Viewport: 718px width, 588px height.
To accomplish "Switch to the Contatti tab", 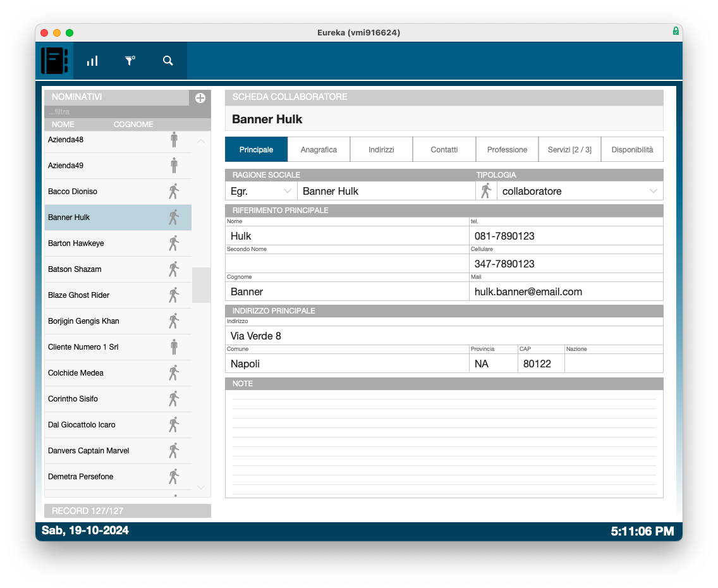I will coord(444,149).
